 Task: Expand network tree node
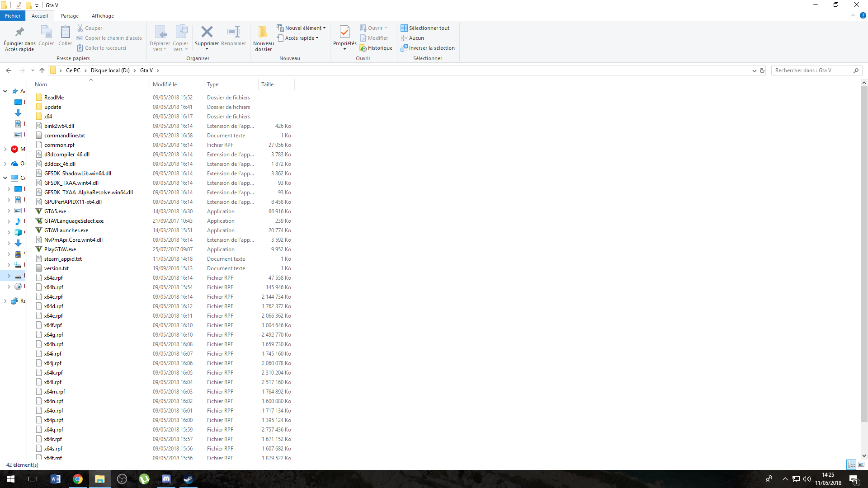pyautogui.click(x=5, y=301)
